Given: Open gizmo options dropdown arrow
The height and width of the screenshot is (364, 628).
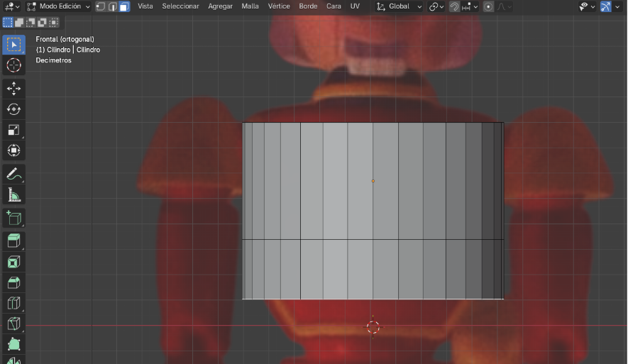Looking at the screenshot, I should coord(617,6).
